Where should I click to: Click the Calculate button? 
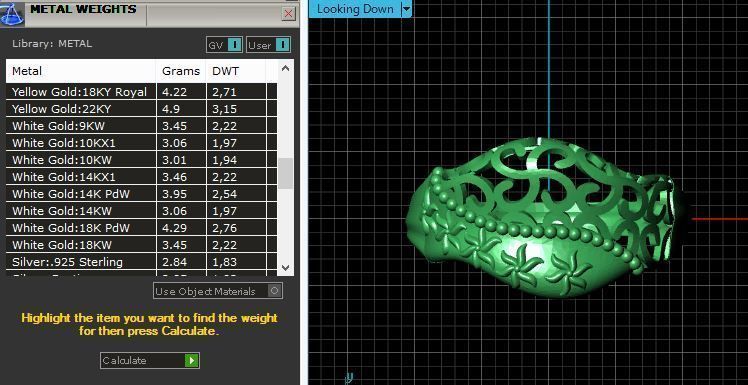pyautogui.click(x=150, y=360)
